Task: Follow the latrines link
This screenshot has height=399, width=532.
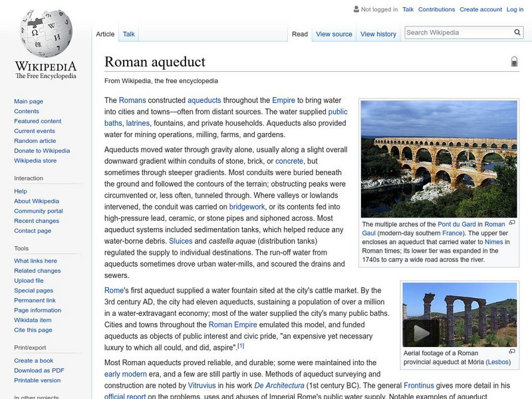Action: point(138,123)
